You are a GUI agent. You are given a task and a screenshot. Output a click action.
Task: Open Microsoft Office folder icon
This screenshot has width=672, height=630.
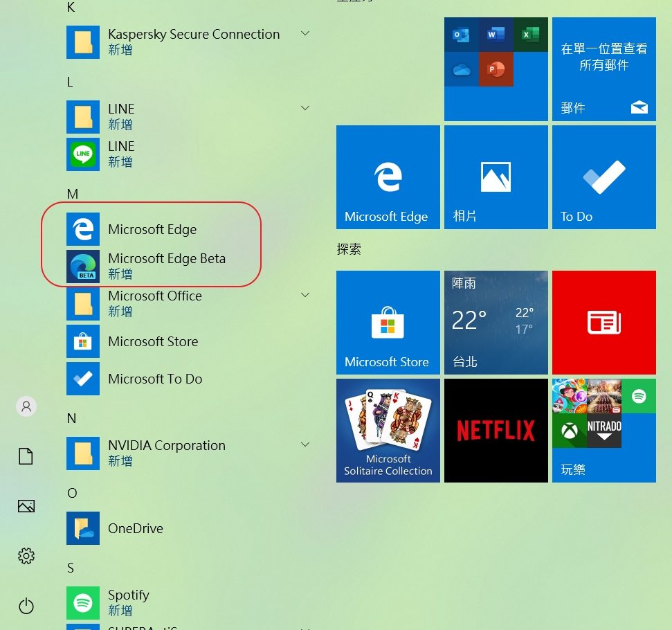pyautogui.click(x=83, y=304)
